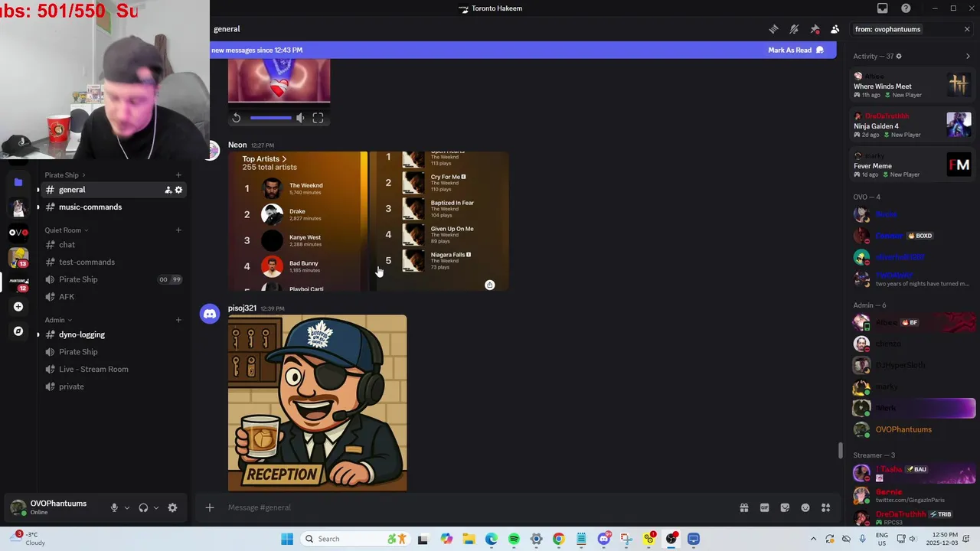Viewport: 980px width, 551px height.
Task: Open the test-commands channel
Action: tap(113, 262)
